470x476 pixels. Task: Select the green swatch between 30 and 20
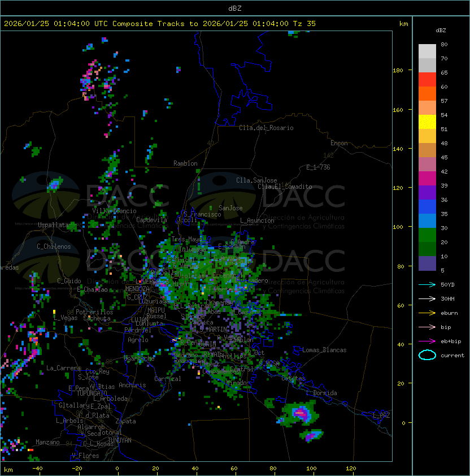427,235
